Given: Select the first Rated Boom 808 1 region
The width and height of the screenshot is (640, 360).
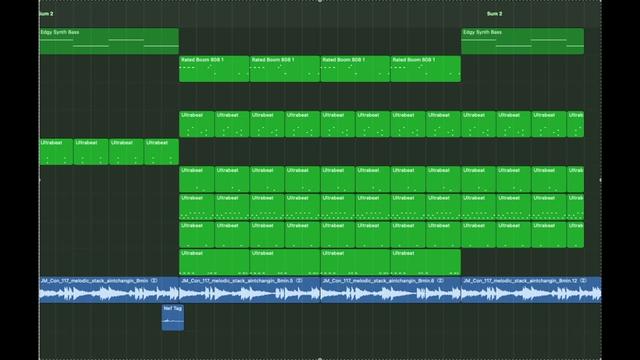Looking at the screenshot, I should pos(214,69).
